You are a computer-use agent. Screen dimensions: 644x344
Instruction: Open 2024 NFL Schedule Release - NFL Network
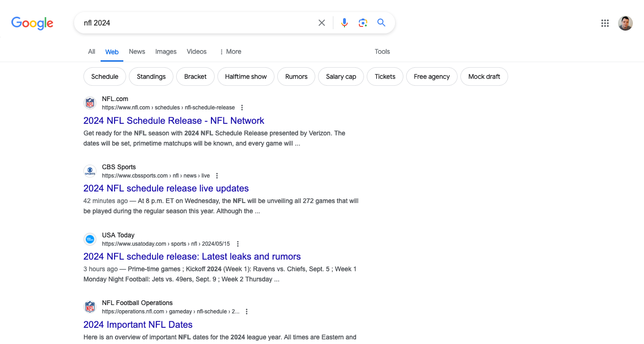pos(174,121)
